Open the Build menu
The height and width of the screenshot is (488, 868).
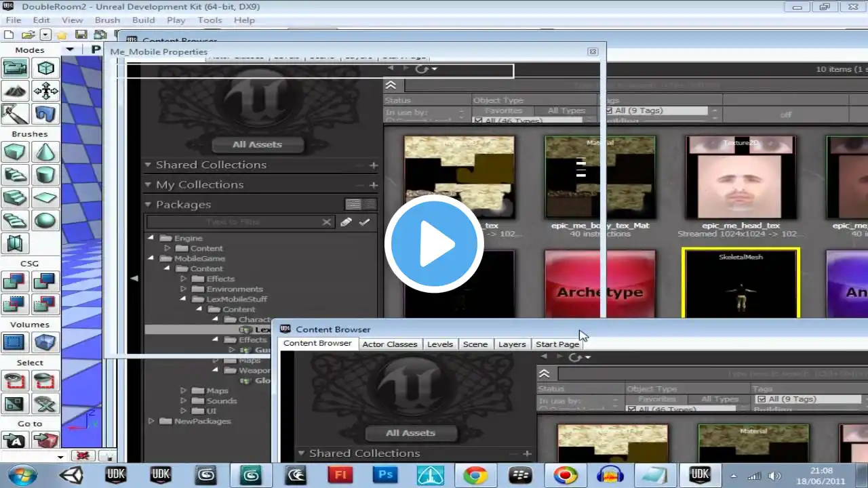pos(144,20)
